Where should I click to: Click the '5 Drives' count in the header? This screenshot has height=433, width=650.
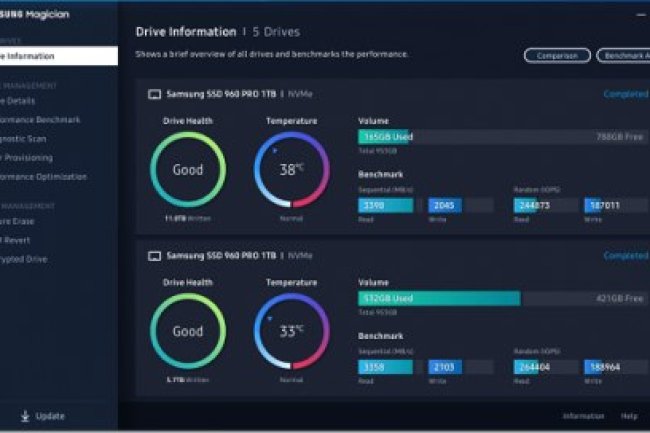point(276,32)
